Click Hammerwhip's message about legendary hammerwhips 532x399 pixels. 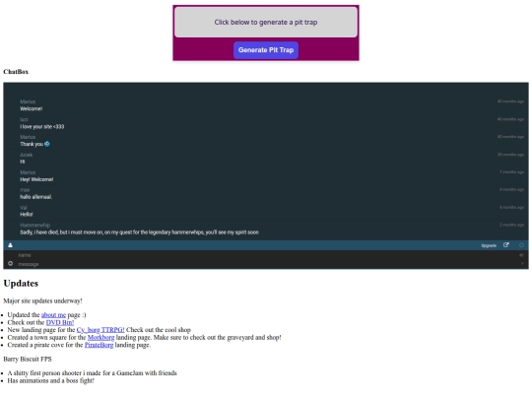click(139, 233)
